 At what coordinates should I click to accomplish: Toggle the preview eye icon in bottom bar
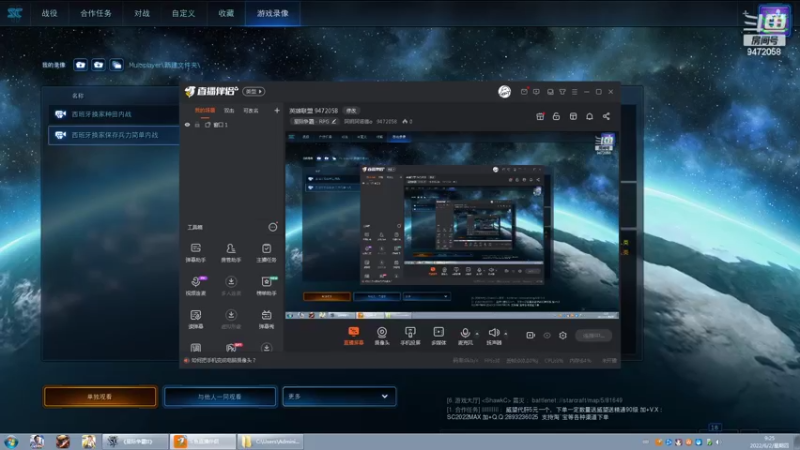547,335
